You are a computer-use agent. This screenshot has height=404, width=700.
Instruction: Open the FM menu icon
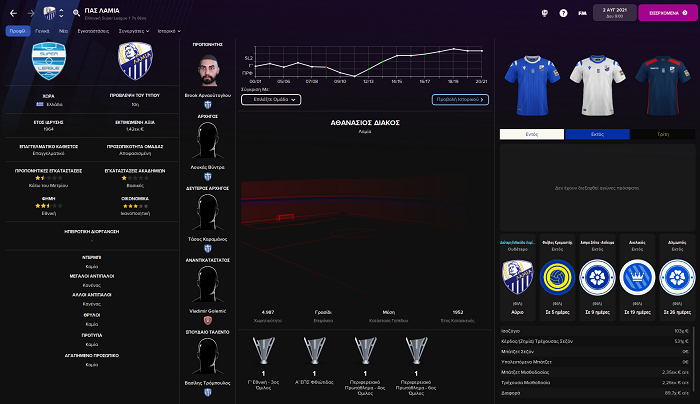coord(582,13)
